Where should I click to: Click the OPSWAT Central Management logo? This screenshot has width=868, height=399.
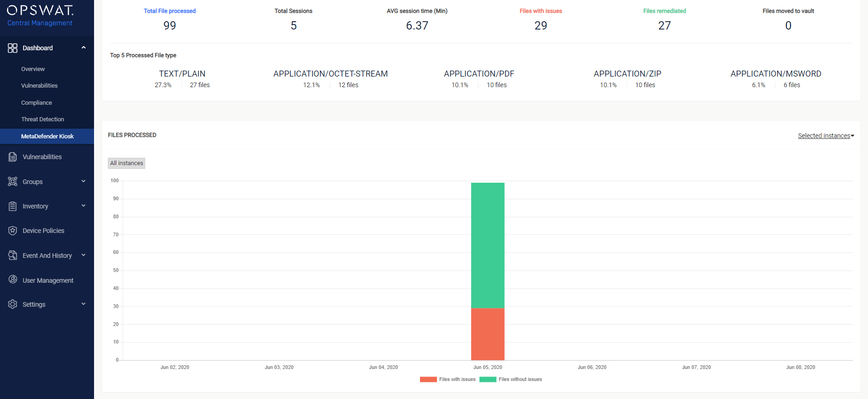click(40, 16)
